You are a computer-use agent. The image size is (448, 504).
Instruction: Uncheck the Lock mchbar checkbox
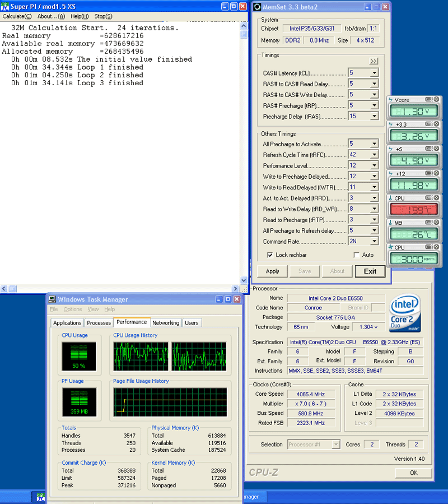pyautogui.click(x=270, y=255)
